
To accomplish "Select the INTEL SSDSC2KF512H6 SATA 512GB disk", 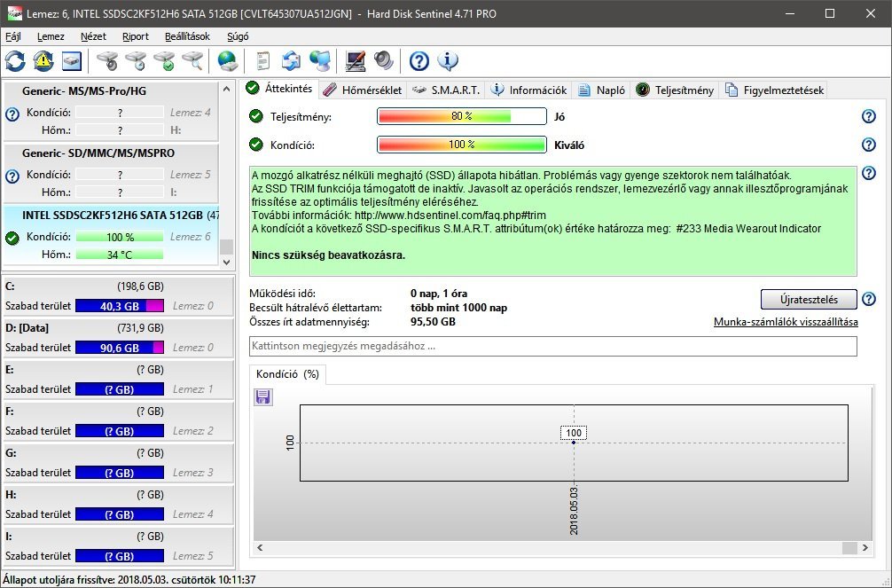I will pyautogui.click(x=111, y=234).
